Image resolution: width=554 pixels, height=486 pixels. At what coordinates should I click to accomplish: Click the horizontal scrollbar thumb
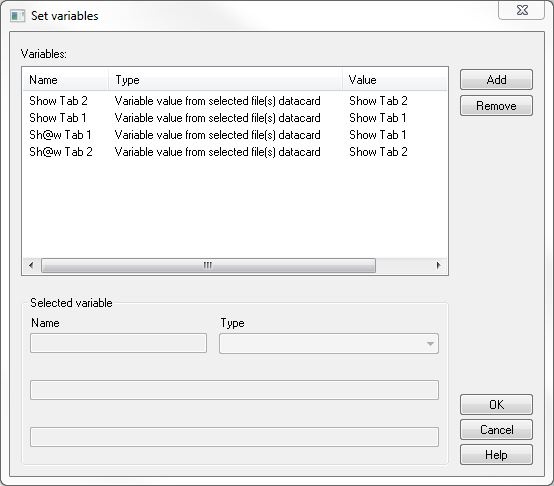(x=208, y=265)
